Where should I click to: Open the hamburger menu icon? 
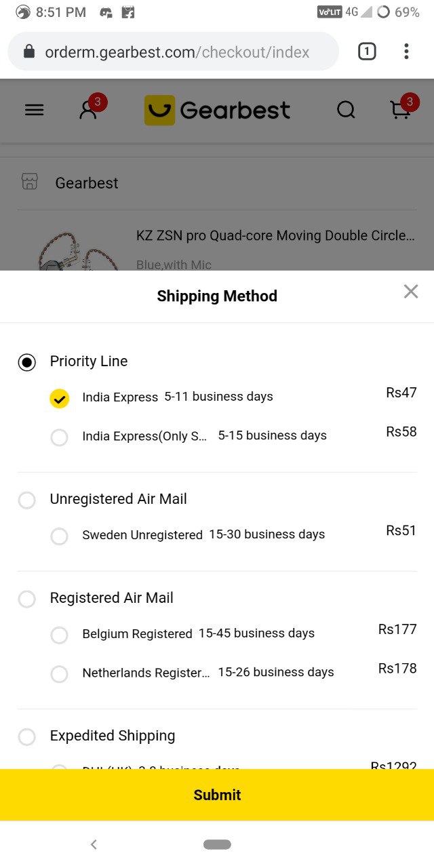pos(34,110)
